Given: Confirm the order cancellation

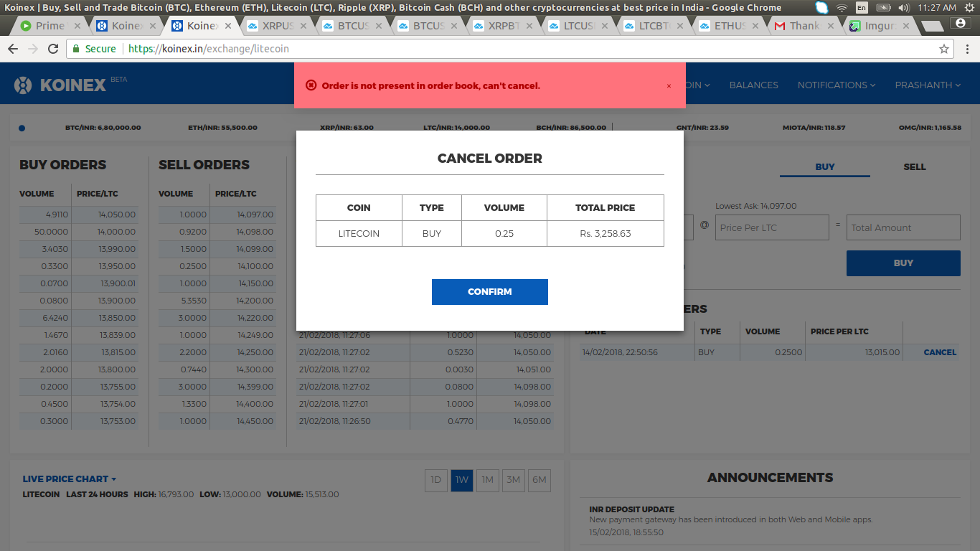Looking at the screenshot, I should (490, 292).
